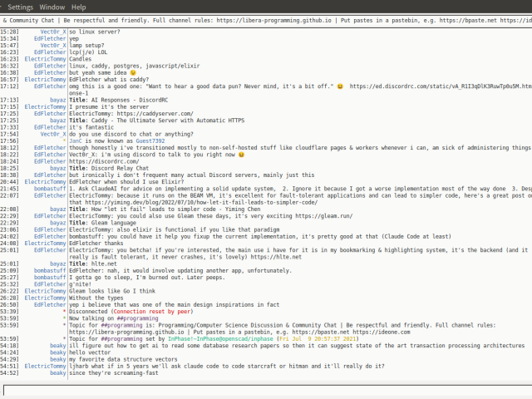The image size is (532, 399).
Task: Click the ##programming channel in 'Now talking on'
Action: click(x=137, y=318)
